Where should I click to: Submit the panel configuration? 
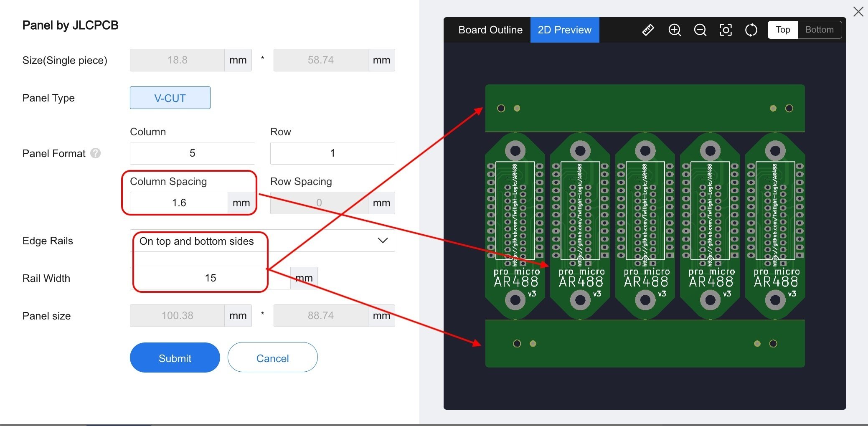coord(175,358)
